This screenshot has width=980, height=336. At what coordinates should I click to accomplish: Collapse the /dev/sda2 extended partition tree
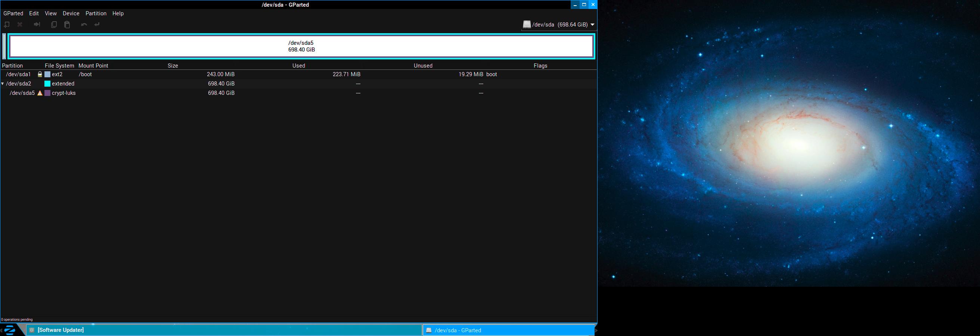(3, 84)
